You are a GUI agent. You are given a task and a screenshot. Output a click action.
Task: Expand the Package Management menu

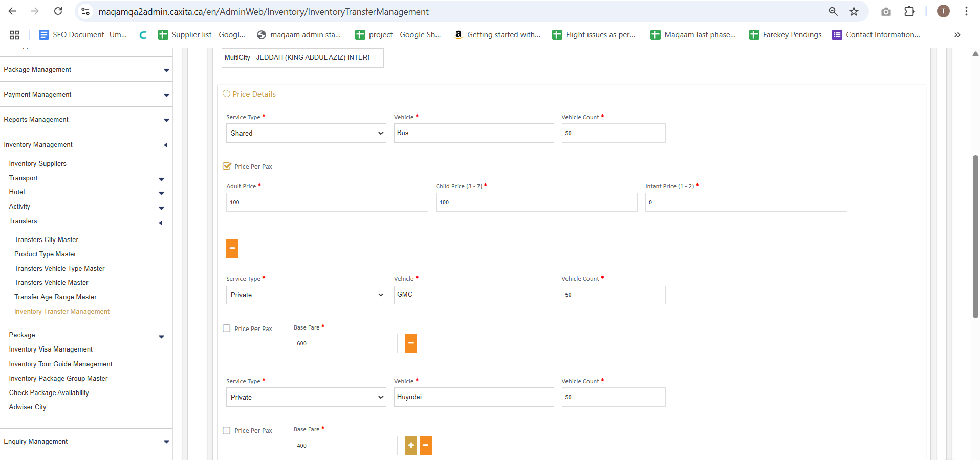[x=86, y=70]
